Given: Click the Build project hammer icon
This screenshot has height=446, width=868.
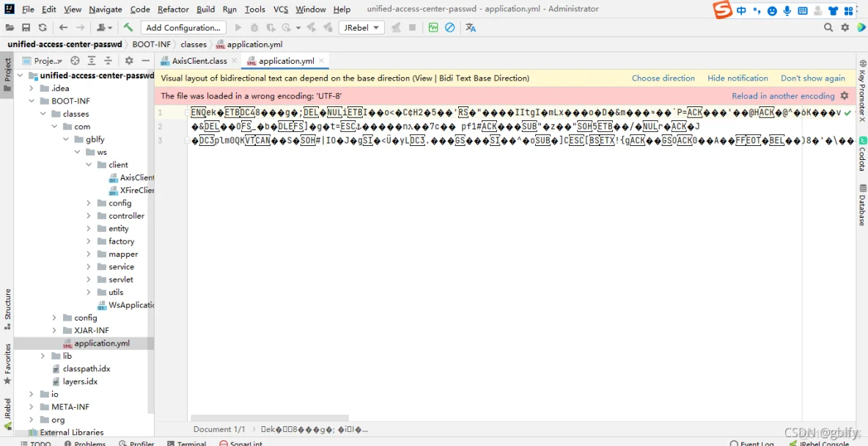Looking at the screenshot, I should point(128,27).
